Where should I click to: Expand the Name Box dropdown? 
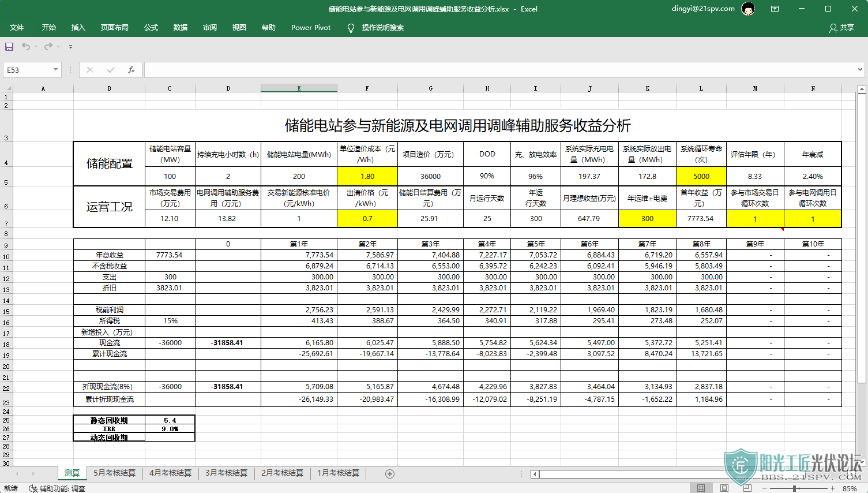(55, 70)
